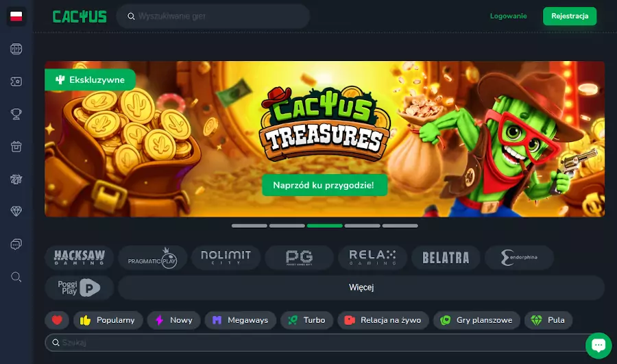This screenshot has width=617, height=364.
Task: Click the diamond VIP icon in sidebar
Action: point(16,212)
